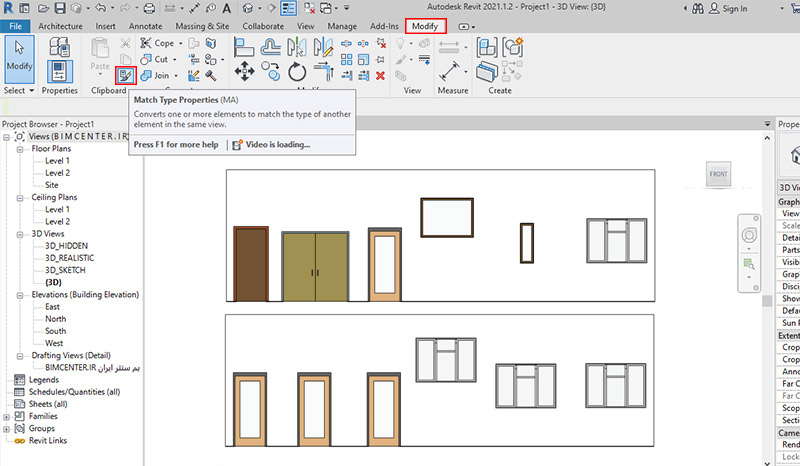Collapse the 3D Views tree node
Image resolution: width=800 pixels, height=466 pixels.
[x=20, y=234]
